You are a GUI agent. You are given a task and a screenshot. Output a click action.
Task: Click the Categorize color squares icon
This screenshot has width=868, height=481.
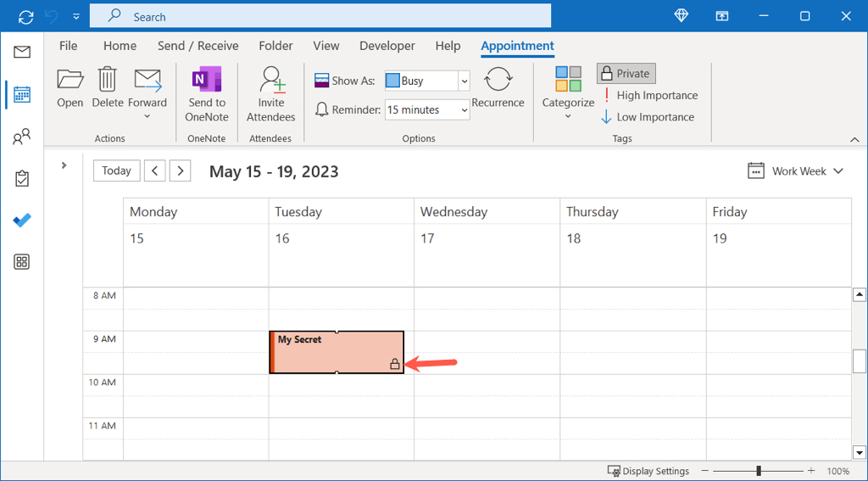(568, 79)
